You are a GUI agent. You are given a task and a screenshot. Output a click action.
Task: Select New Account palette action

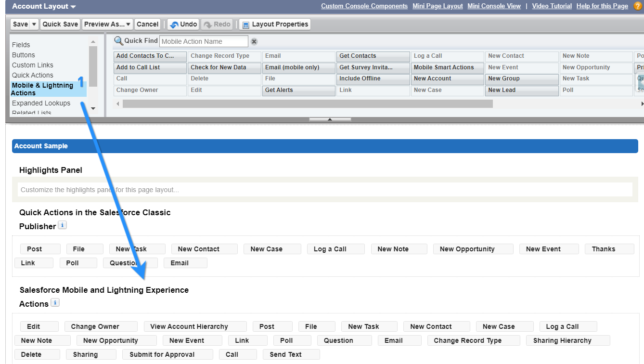coord(448,78)
